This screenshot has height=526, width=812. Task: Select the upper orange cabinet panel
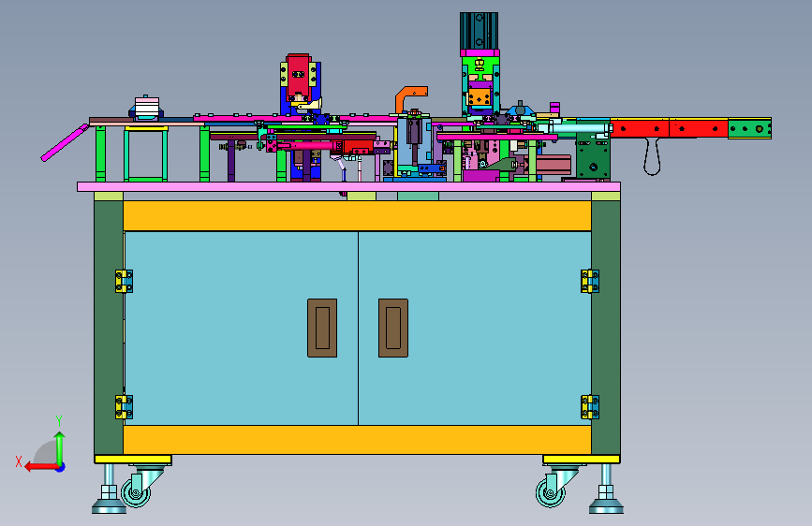358,215
